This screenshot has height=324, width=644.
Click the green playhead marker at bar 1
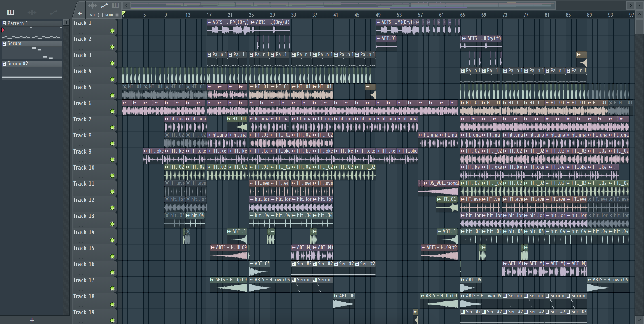click(x=124, y=13)
